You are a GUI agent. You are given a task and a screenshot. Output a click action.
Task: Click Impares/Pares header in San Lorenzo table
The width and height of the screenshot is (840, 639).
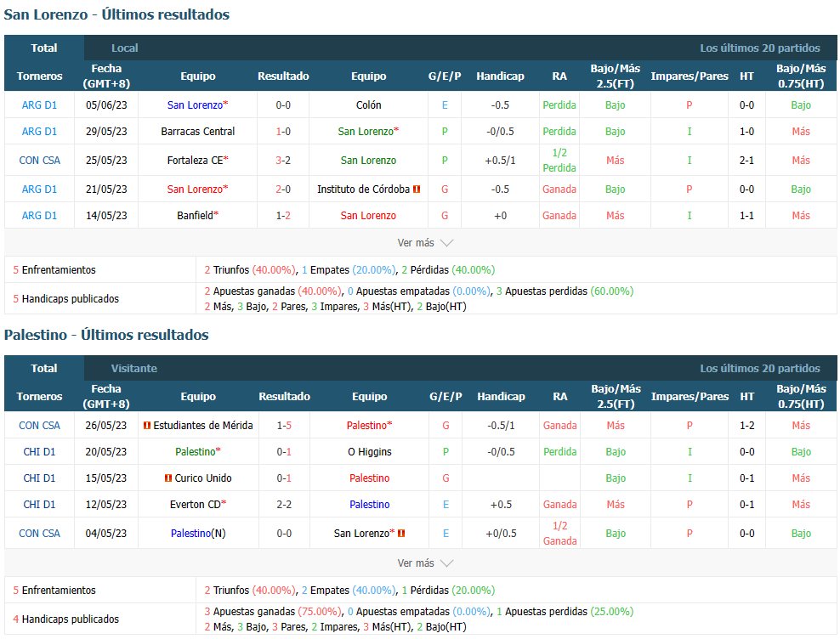pos(690,76)
